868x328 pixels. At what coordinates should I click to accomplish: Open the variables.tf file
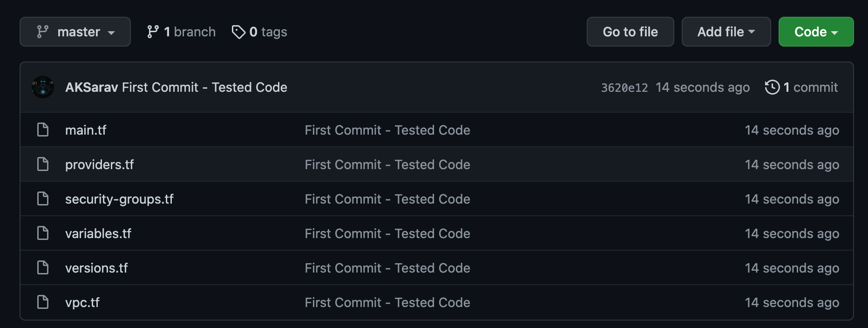tap(98, 233)
